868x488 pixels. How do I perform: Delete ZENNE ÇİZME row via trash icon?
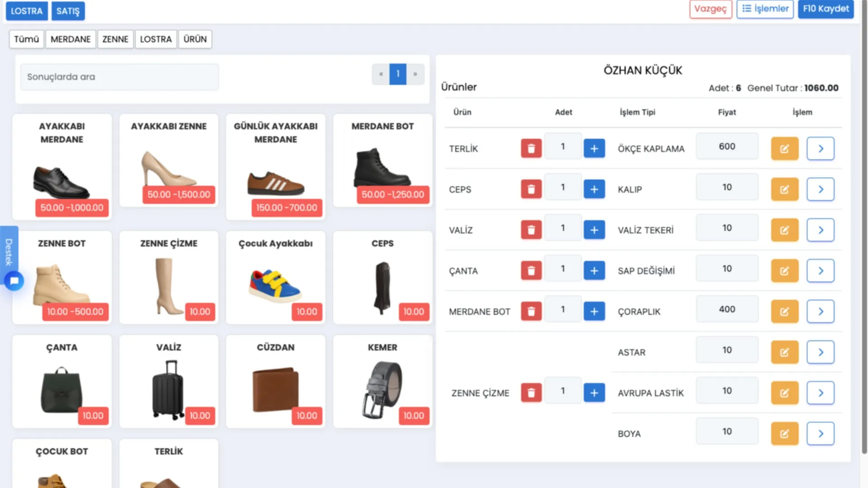531,393
